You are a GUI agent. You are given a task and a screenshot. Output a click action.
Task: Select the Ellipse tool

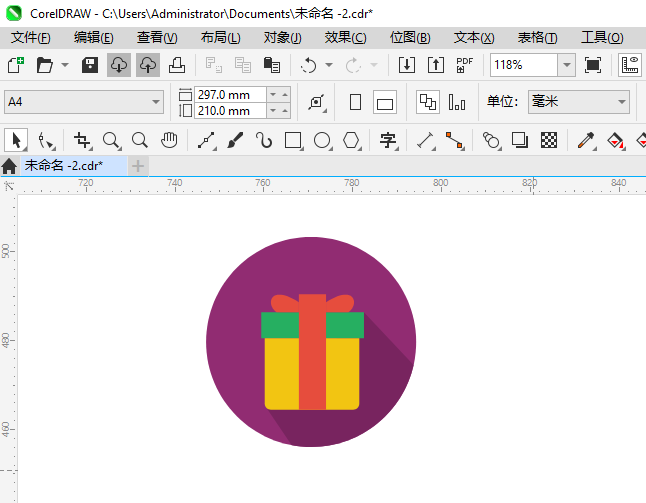tap(323, 140)
